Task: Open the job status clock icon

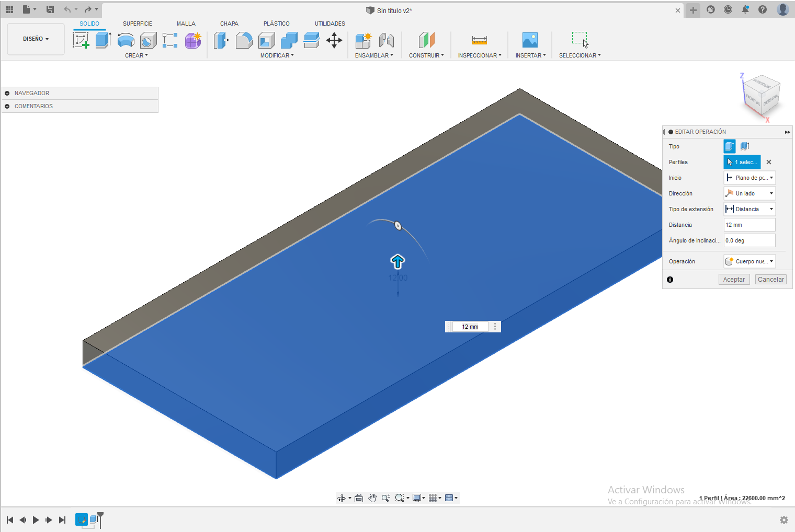Action: click(x=728, y=9)
